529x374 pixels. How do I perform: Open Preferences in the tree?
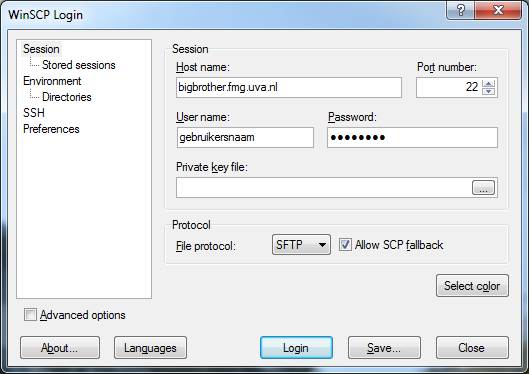point(51,129)
